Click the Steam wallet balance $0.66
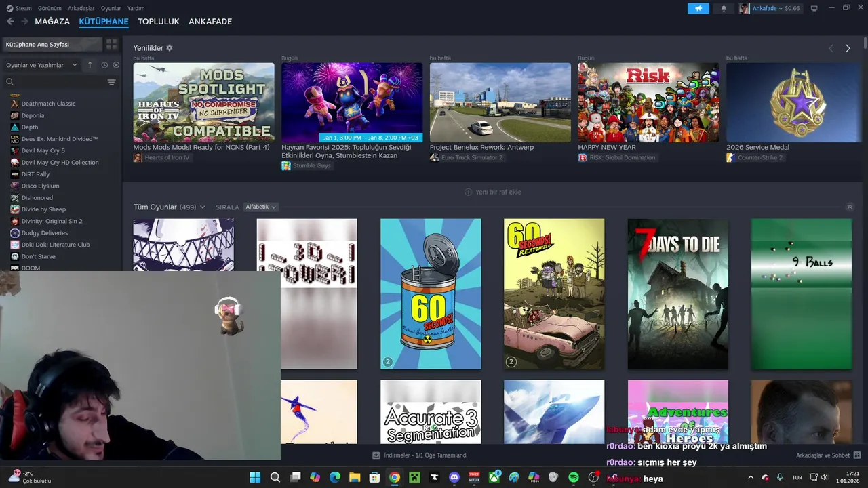 coord(793,8)
